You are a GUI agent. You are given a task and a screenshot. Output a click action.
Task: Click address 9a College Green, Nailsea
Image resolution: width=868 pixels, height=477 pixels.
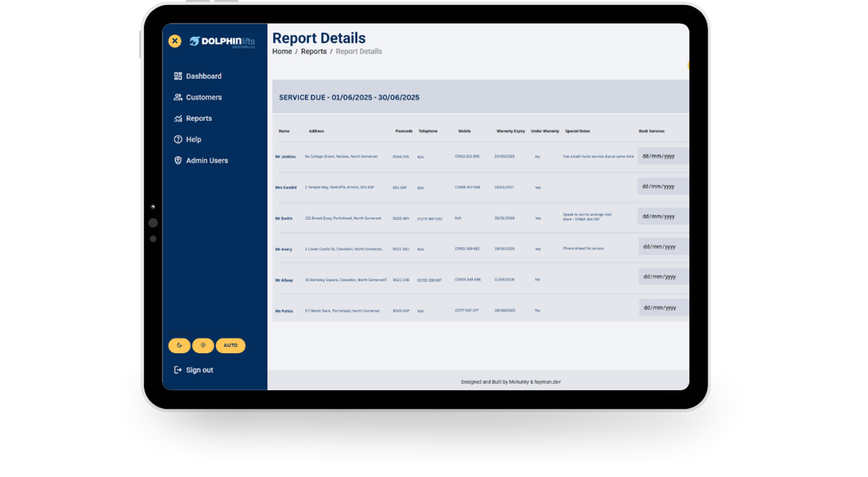pyautogui.click(x=342, y=156)
